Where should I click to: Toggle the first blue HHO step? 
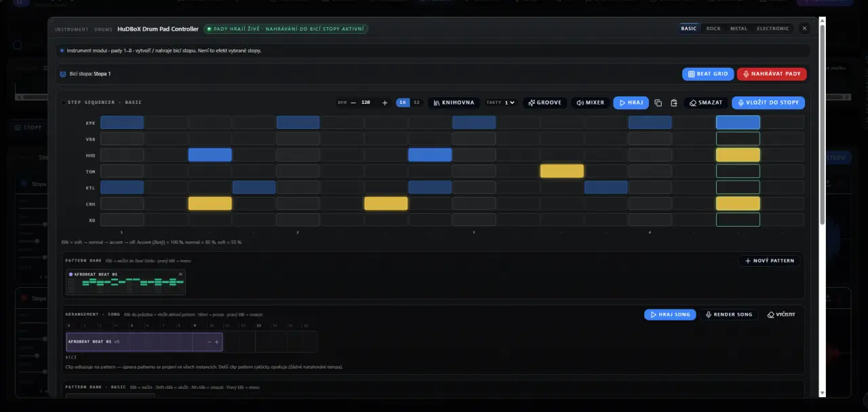click(210, 155)
